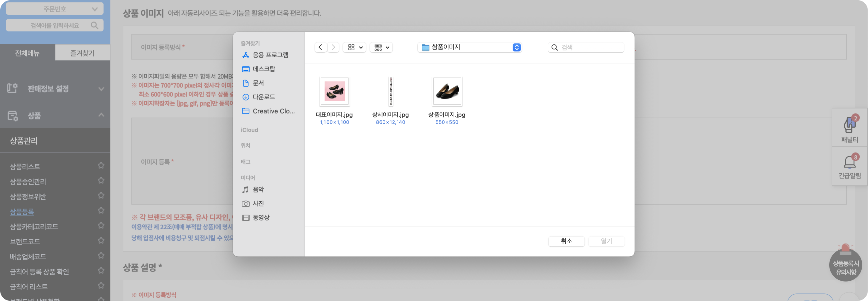Click the forward arrow in file dialog

point(333,47)
